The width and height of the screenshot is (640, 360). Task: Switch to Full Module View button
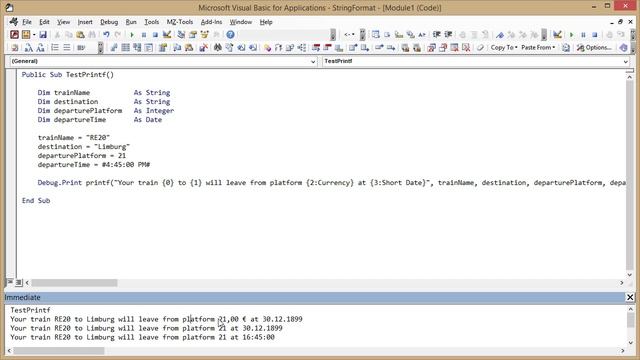18,282
